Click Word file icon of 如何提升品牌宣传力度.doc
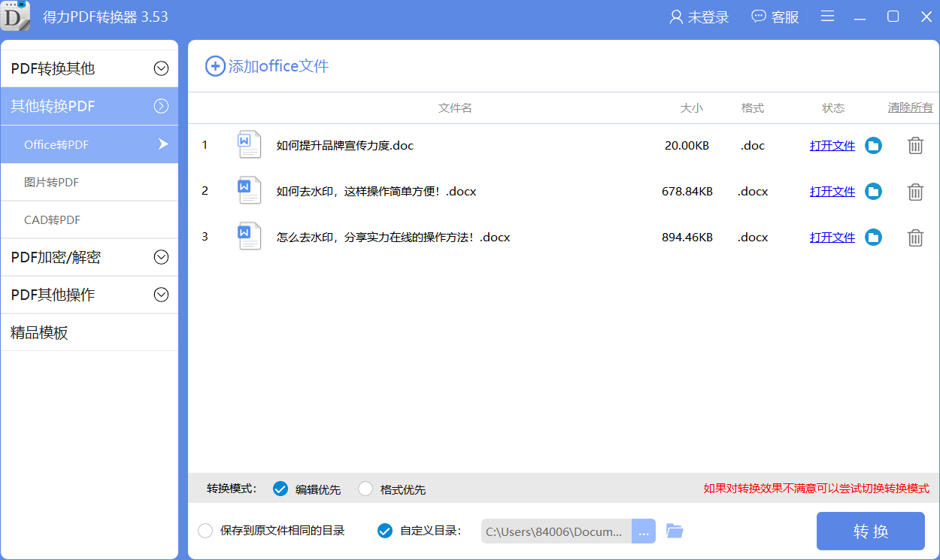This screenshot has height=560, width=940. [x=250, y=144]
